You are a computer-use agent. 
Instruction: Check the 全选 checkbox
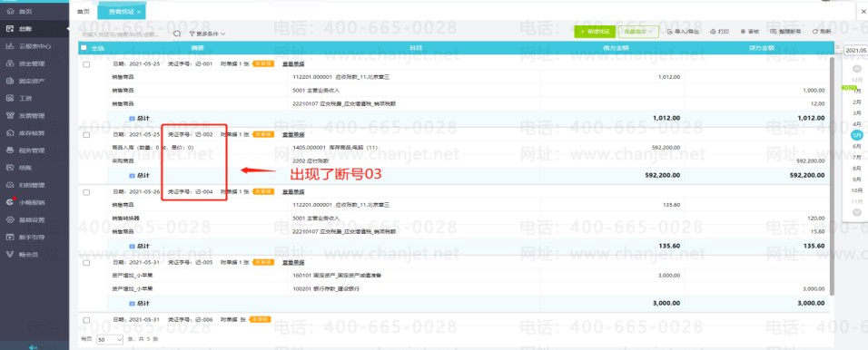pyautogui.click(x=84, y=48)
